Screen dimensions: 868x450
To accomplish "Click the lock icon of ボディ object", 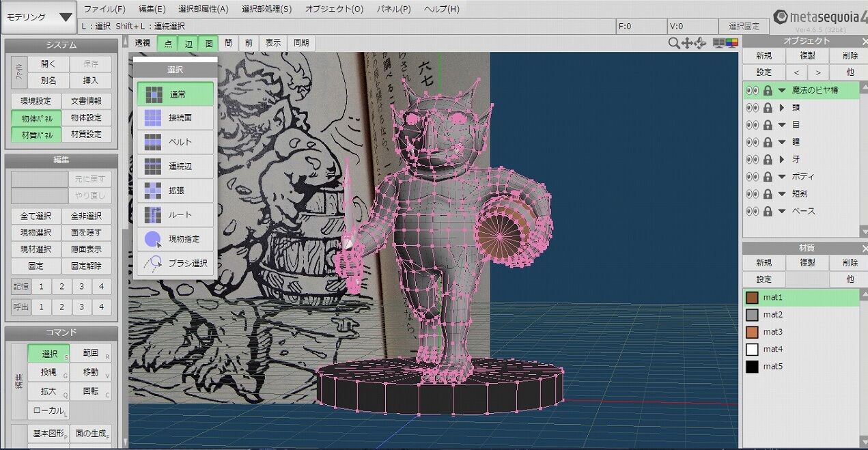I will pos(768,176).
